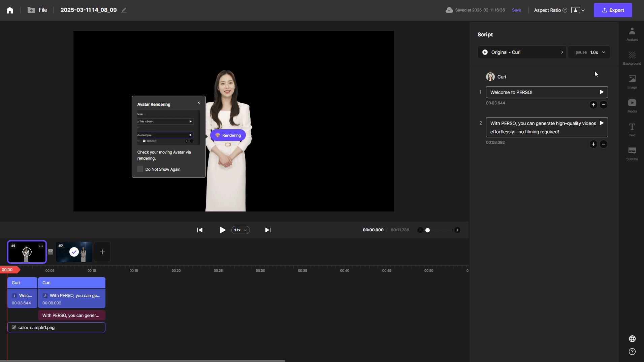The height and width of the screenshot is (362, 644).
Task: Play script line 2 audio
Action: point(602,123)
